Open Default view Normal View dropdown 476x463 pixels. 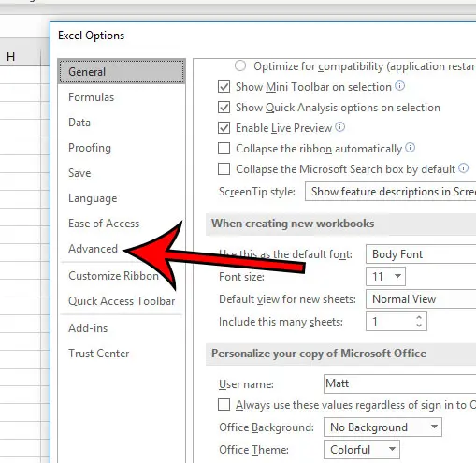click(421, 299)
